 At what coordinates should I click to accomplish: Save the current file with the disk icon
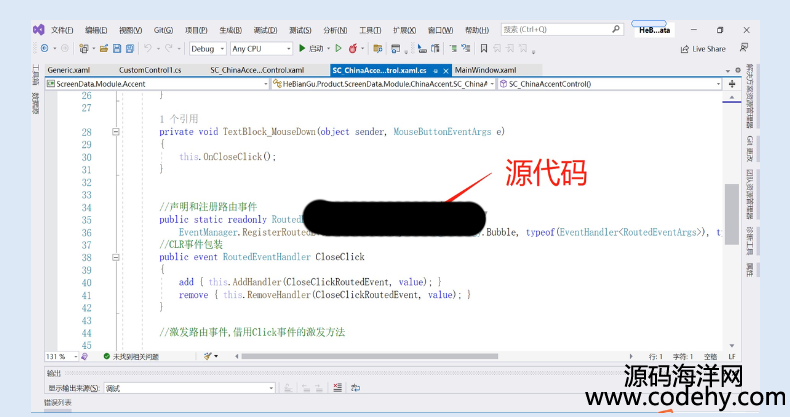[117, 48]
